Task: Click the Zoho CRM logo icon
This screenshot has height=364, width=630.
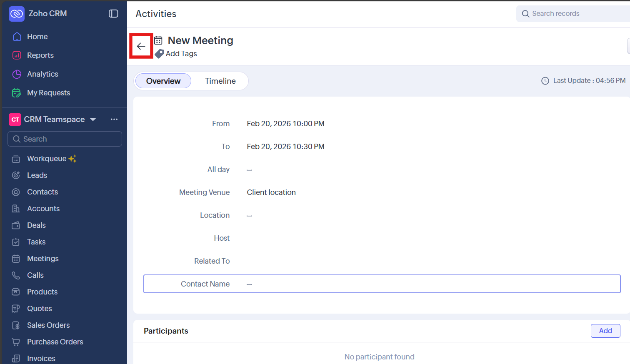Action: click(x=17, y=14)
